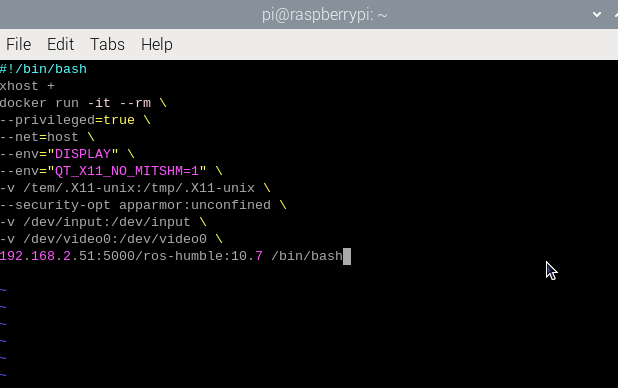Open the File menu
The width and height of the screenshot is (618, 388).
(19, 44)
